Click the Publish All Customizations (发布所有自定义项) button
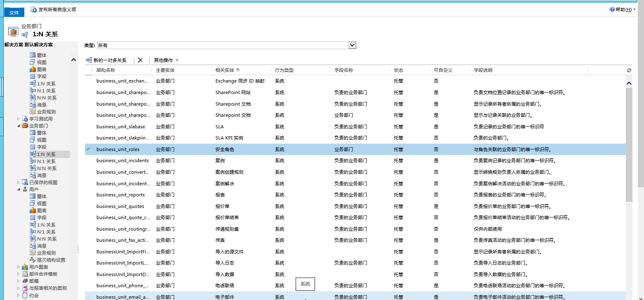This screenshot has width=644, height=300. coord(54,9)
